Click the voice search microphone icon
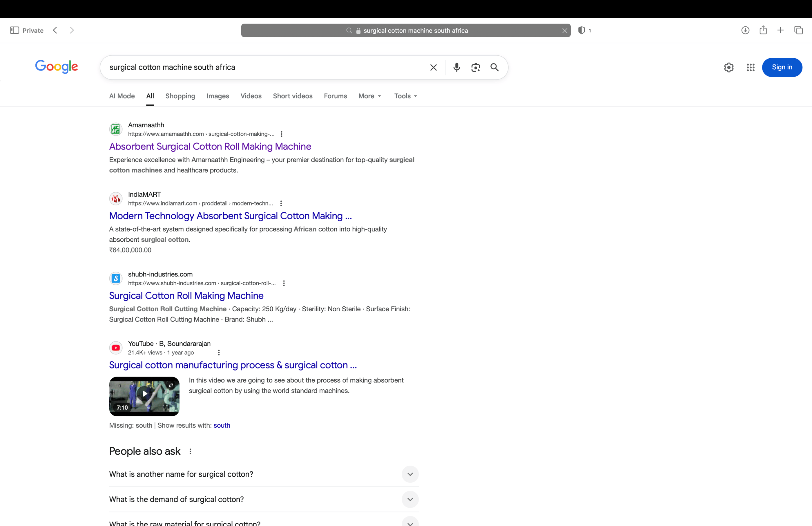The image size is (812, 526). tap(456, 67)
